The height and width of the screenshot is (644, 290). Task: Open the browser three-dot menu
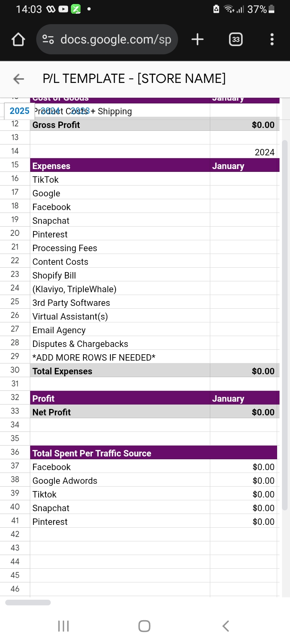[x=272, y=39]
